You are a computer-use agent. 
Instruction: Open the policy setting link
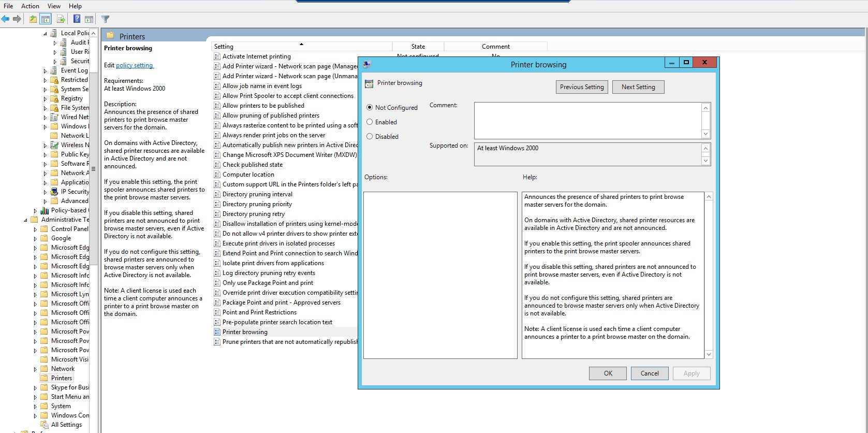135,65
